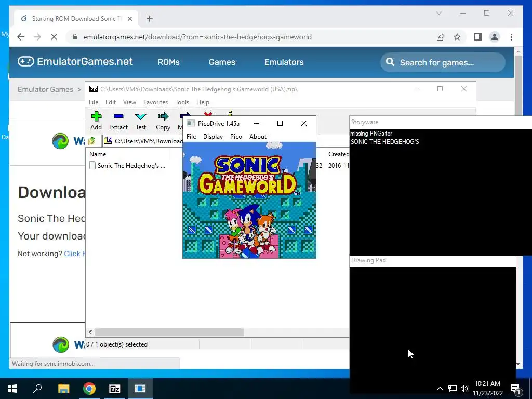Click the 7-Zip Copy toolbar icon
Viewport: 532px width, 399px height.
pyautogui.click(x=163, y=117)
